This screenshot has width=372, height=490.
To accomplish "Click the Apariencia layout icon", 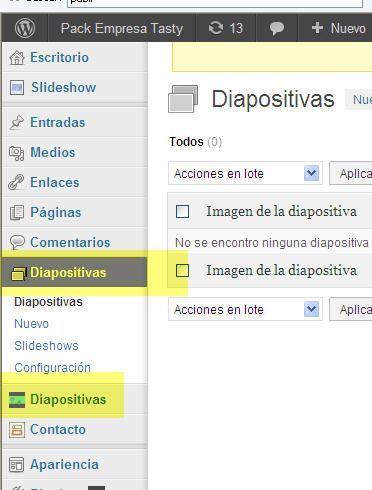I will click(17, 465).
